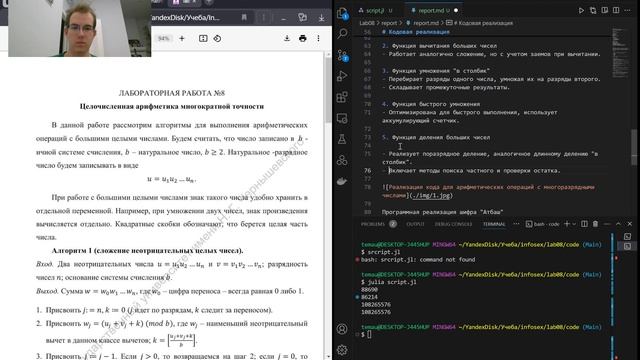Select report.md editor tab

431,10
